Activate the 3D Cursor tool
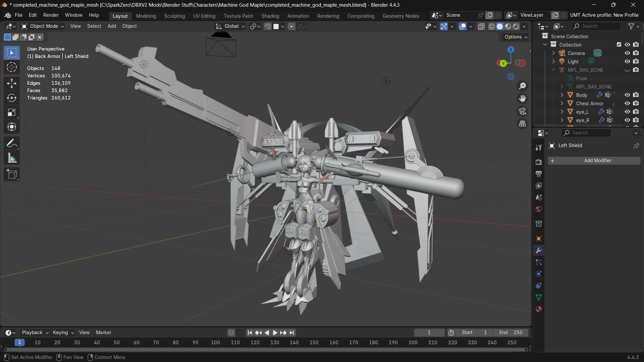 pos(12,67)
